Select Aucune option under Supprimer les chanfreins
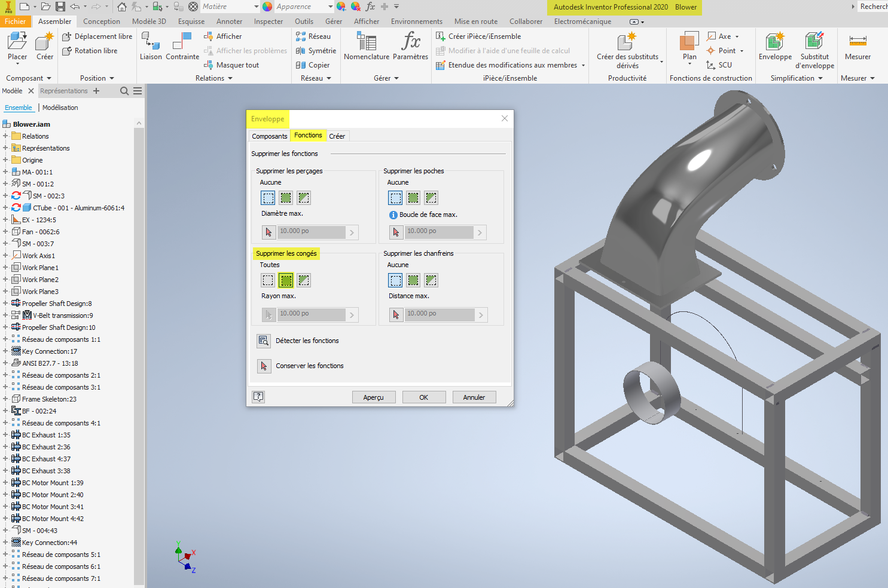The height and width of the screenshot is (588, 888). coord(395,280)
